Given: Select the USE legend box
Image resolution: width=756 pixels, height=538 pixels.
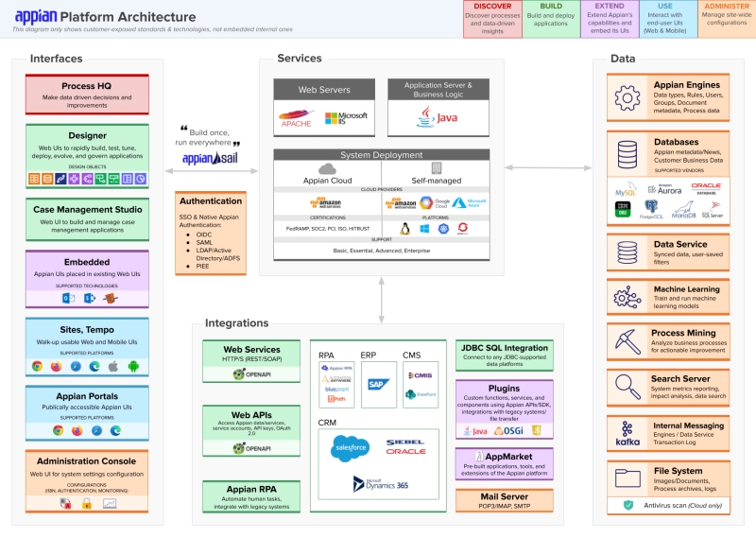Looking at the screenshot, I should pyautogui.click(x=668, y=19).
